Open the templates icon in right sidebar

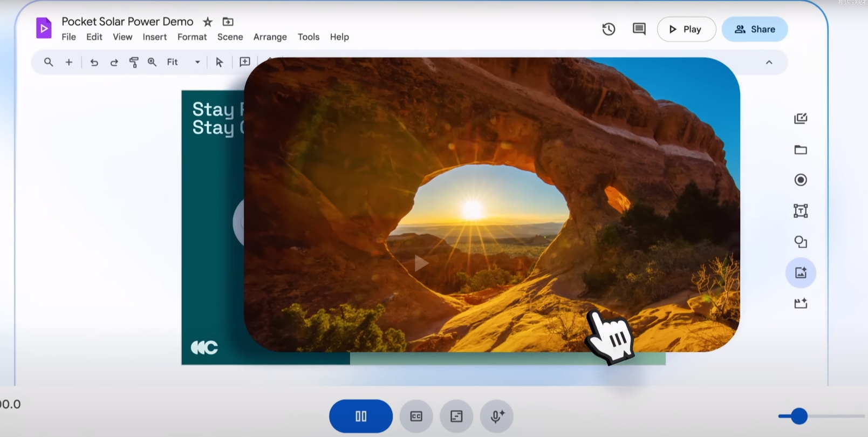[x=801, y=119]
